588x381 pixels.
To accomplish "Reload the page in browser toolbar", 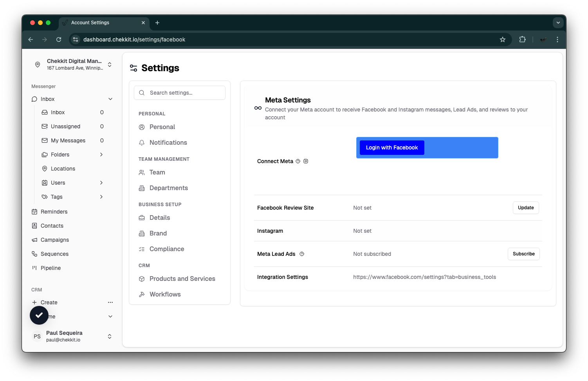I will [x=59, y=40].
